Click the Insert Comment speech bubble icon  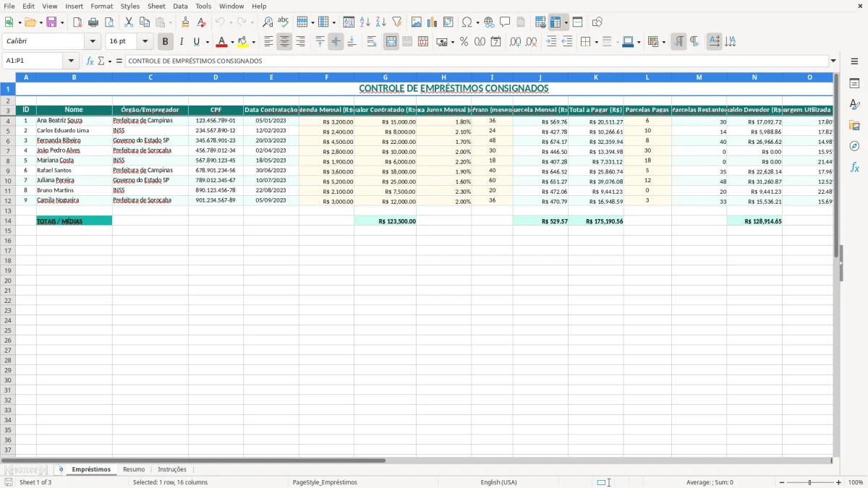tap(505, 22)
